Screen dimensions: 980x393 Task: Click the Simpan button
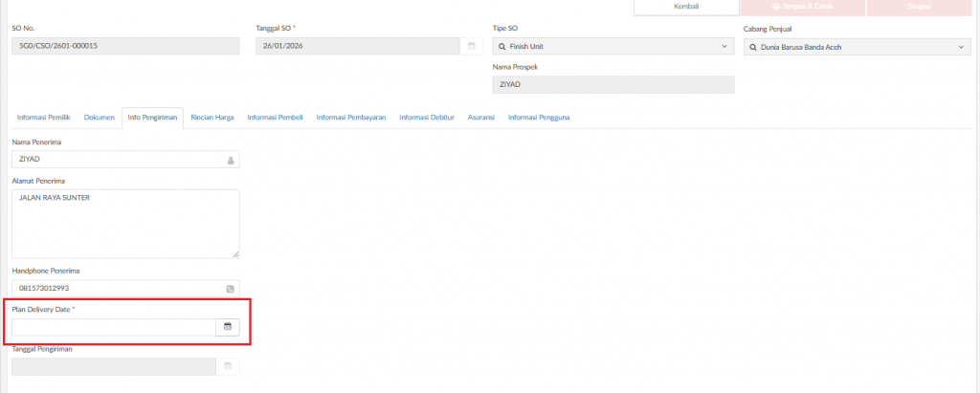tap(923, 6)
